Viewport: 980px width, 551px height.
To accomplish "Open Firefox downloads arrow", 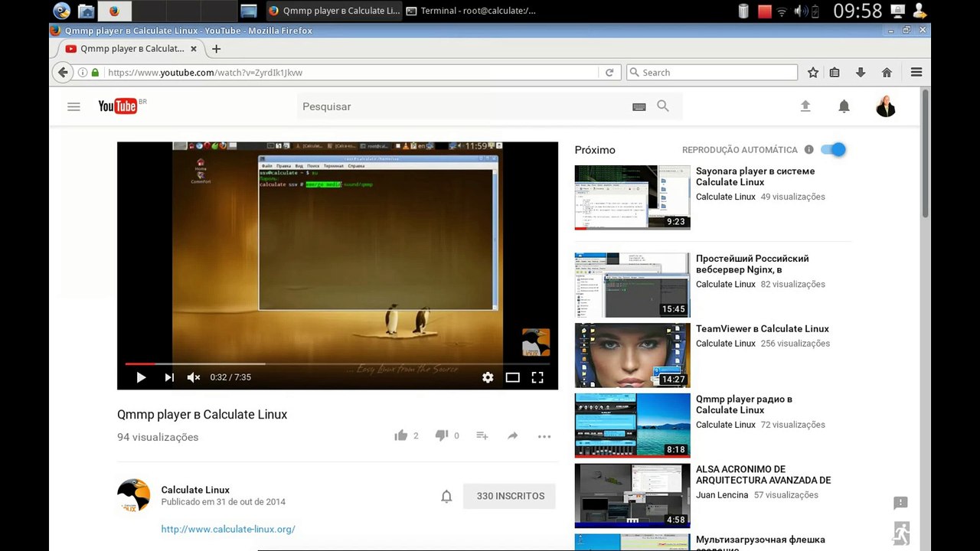I will coord(861,73).
